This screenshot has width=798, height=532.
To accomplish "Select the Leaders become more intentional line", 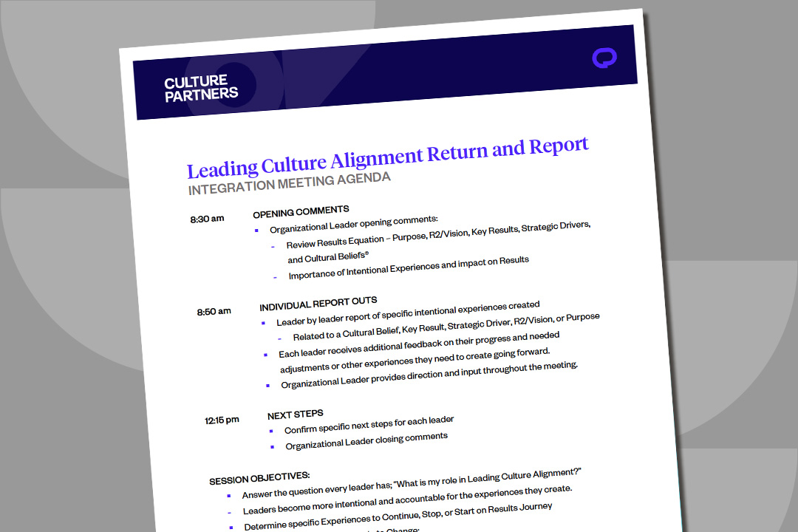I will click(407, 500).
